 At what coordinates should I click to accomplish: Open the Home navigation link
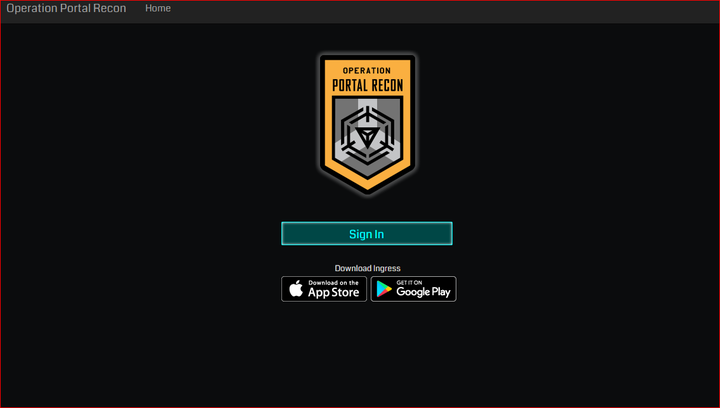158,8
